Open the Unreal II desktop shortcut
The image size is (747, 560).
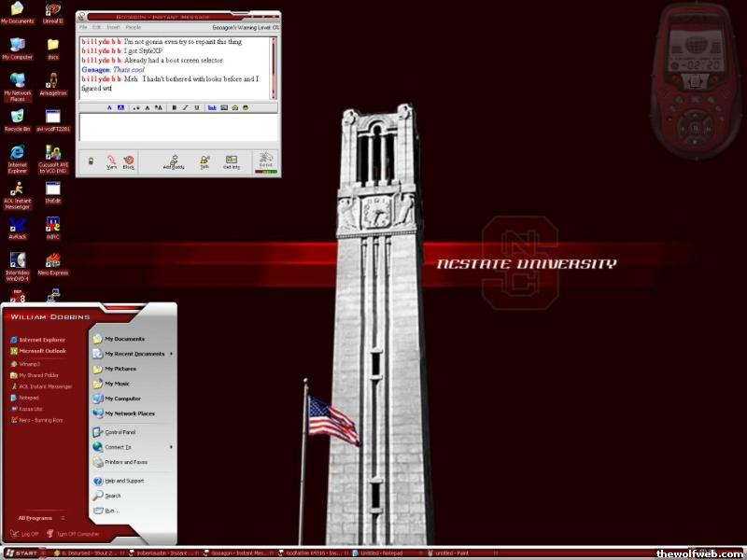53,12
